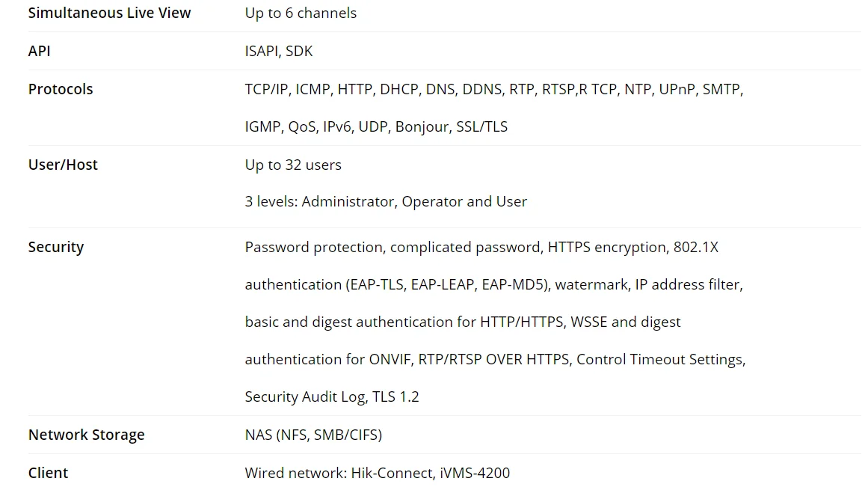Image resolution: width=868 pixels, height=496 pixels.
Task: Click the "Up to 6 channels" value
Action: coord(301,13)
